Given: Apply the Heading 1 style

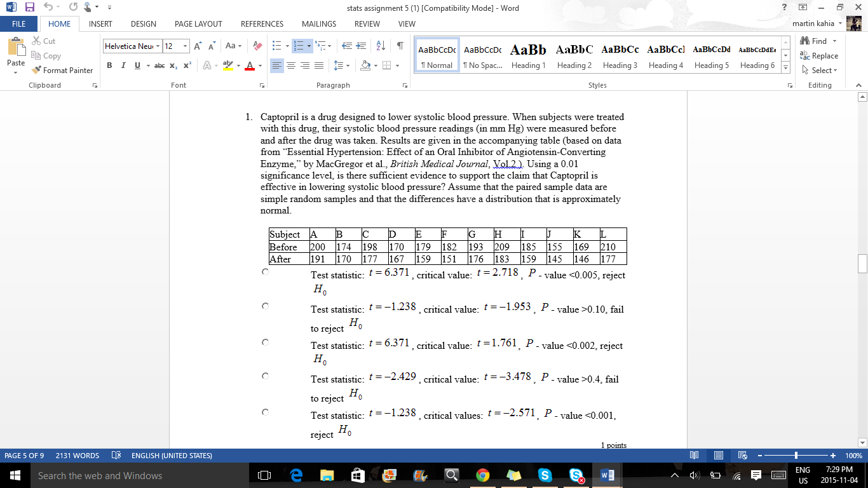Looking at the screenshot, I should coord(528,56).
